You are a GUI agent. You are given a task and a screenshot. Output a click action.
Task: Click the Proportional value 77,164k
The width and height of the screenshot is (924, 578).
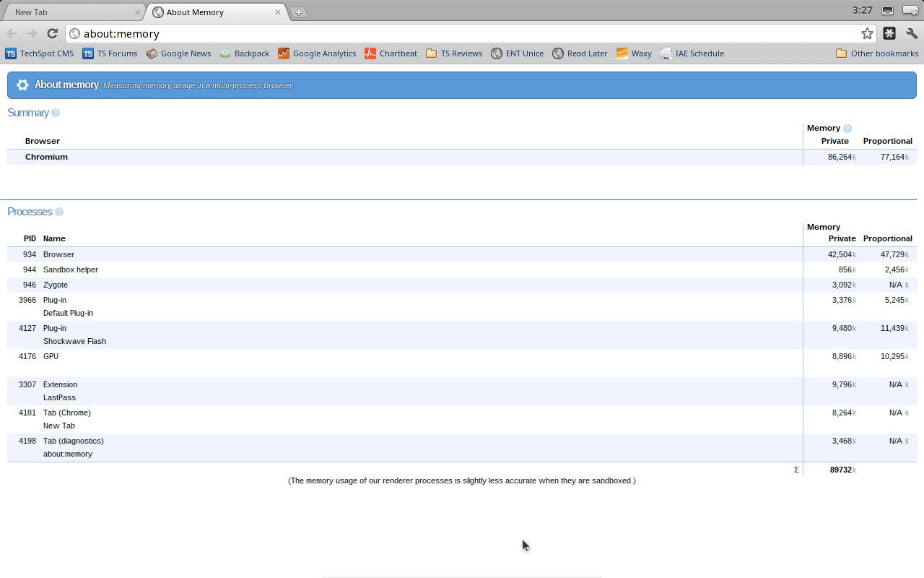tap(894, 157)
